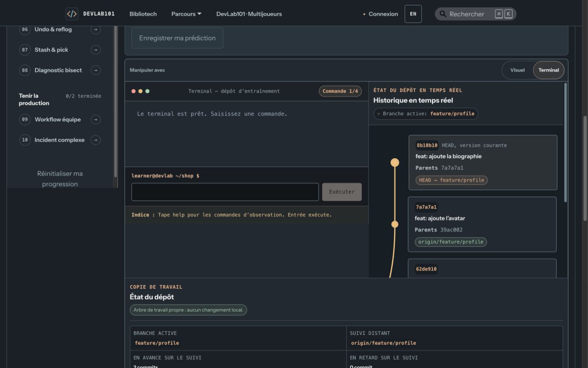Click the 10 lesson number badge
The image size is (588, 368).
[25, 140]
